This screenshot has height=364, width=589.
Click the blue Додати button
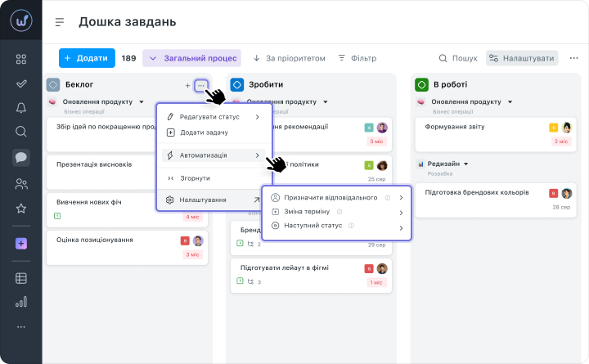pyautogui.click(x=87, y=58)
